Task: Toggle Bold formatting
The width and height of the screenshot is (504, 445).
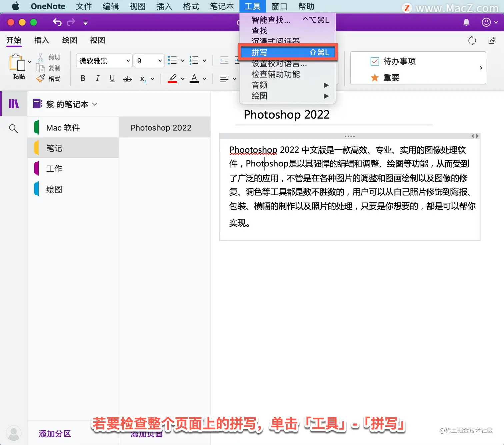Action: tap(83, 78)
